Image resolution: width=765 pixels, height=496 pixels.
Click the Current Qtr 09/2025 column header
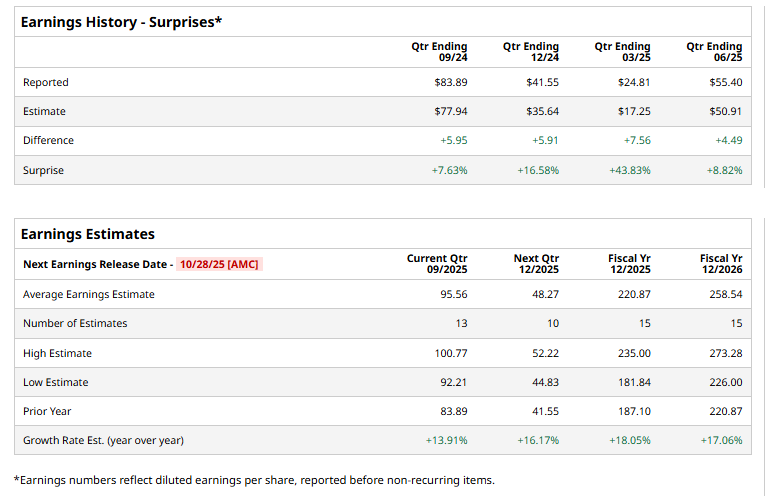(437, 264)
